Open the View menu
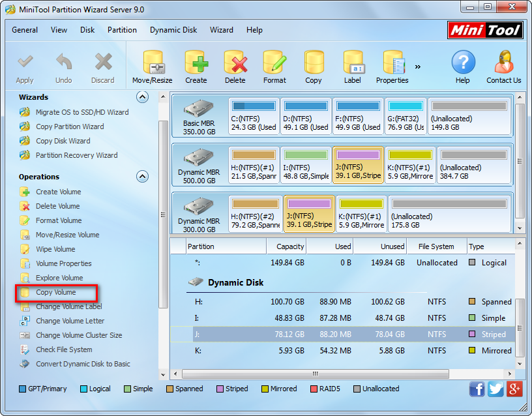 click(59, 30)
